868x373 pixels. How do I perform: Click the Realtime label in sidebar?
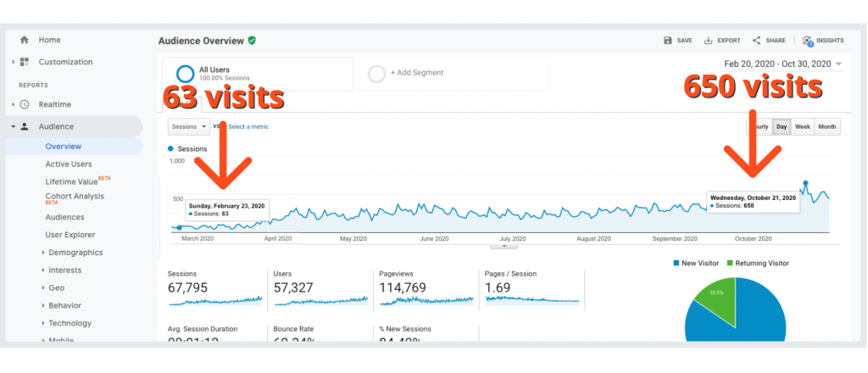click(x=55, y=104)
